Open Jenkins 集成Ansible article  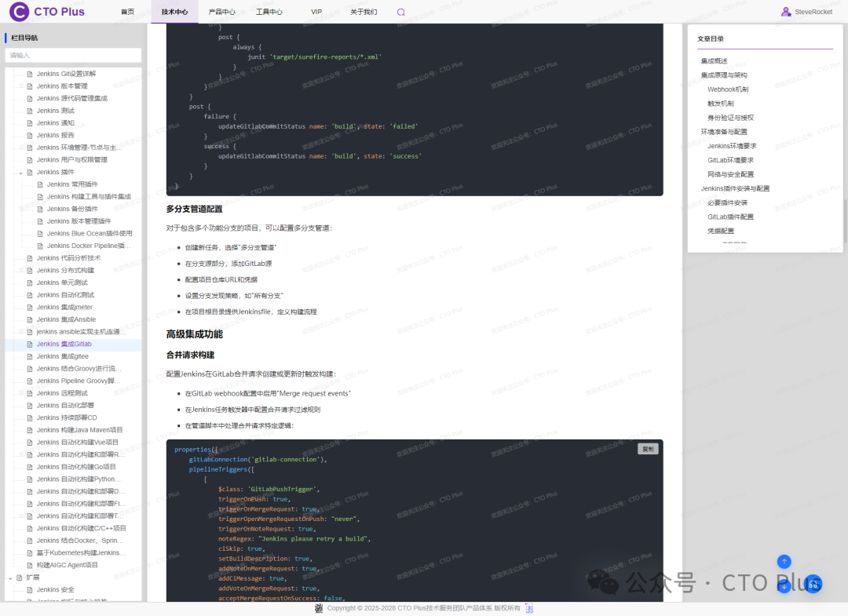tap(66, 320)
